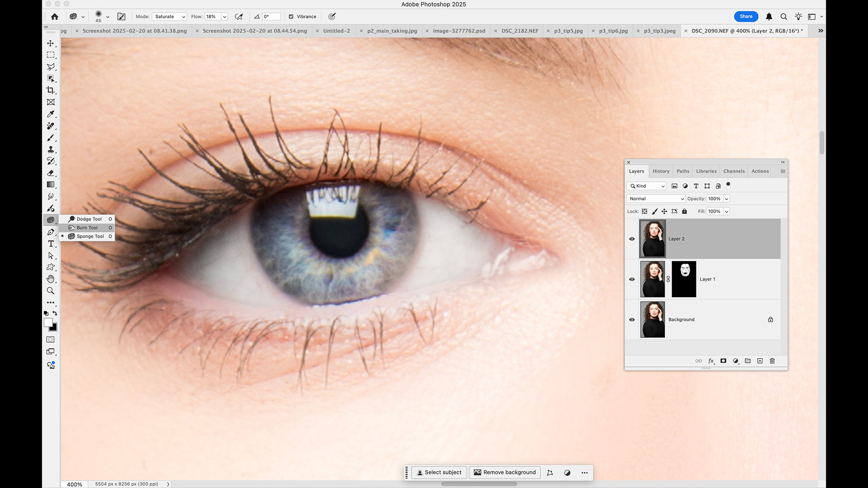This screenshot has height=488, width=868.
Task: Choose Burn Tool from flyout
Action: (x=87, y=228)
